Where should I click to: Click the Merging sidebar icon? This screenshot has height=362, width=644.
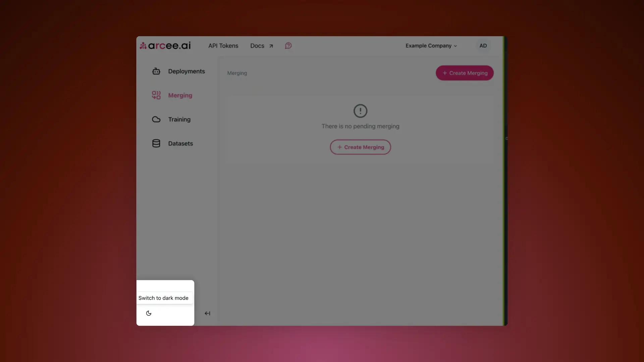(156, 95)
